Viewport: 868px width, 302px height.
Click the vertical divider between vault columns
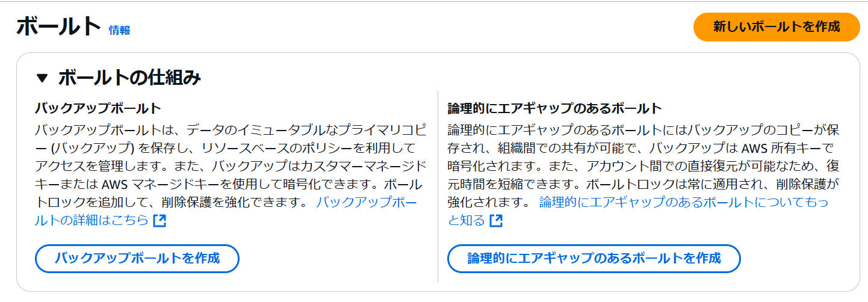coord(438,186)
